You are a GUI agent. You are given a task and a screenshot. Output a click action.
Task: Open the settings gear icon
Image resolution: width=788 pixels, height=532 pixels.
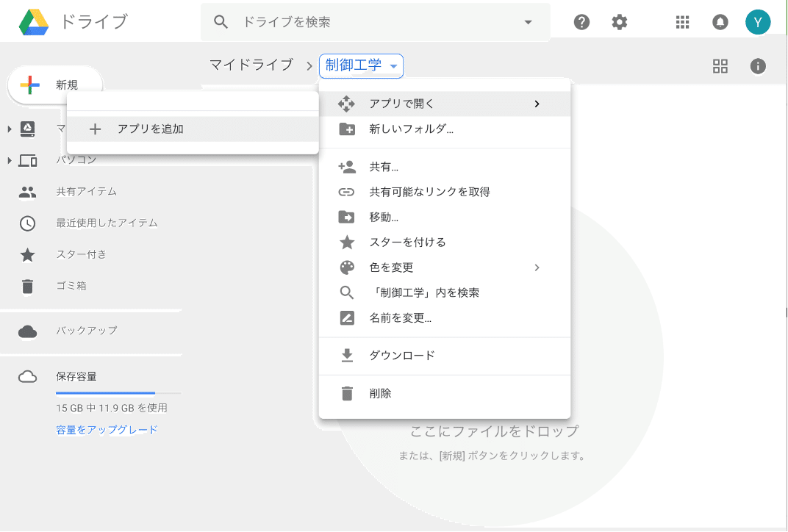tap(619, 22)
